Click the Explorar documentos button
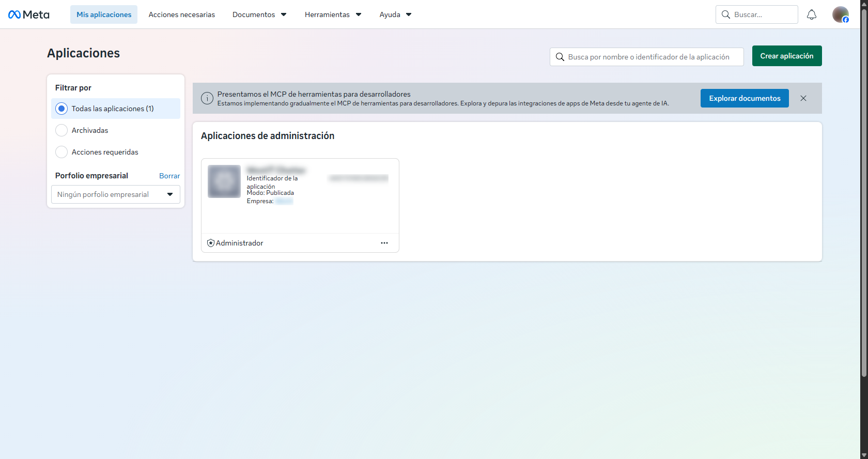This screenshot has width=868, height=459. [x=745, y=98]
